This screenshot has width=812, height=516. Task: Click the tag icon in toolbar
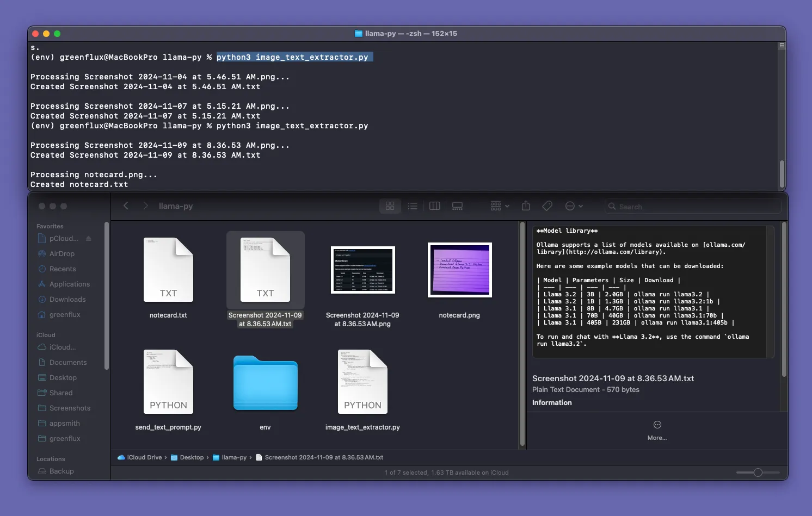coord(548,206)
